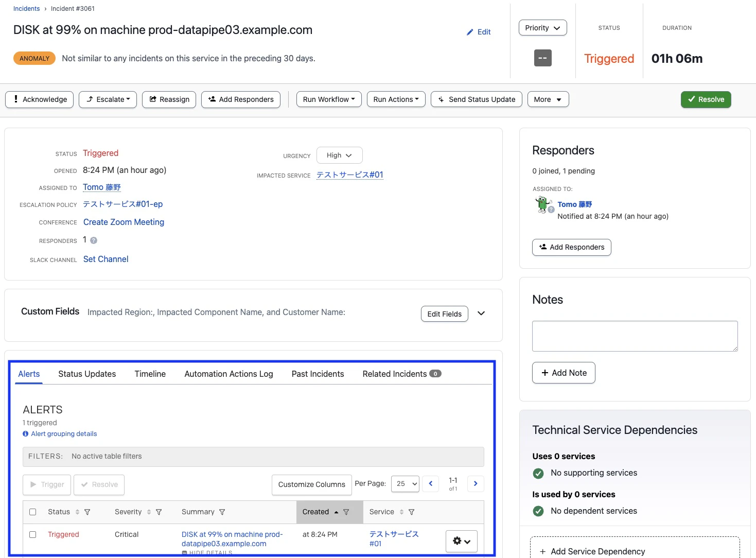This screenshot has width=756, height=558.
Task: Click the responders help question-mark icon
Action: coord(94,240)
